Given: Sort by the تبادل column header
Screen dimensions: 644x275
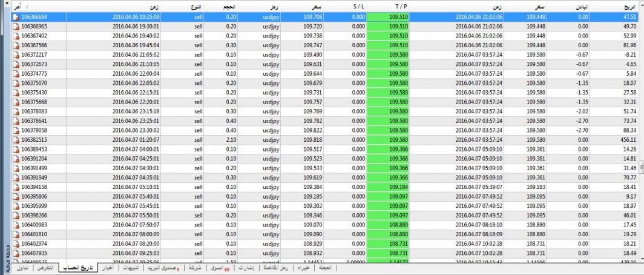Looking at the screenshot, I should pyautogui.click(x=568, y=7).
